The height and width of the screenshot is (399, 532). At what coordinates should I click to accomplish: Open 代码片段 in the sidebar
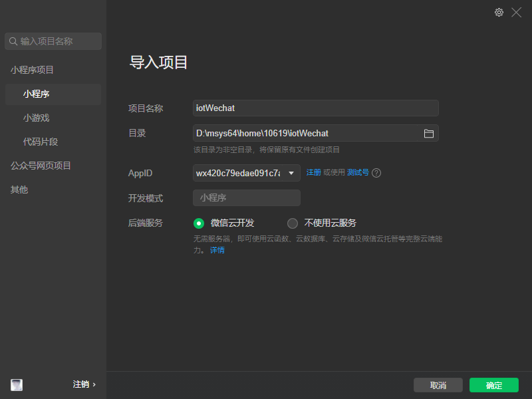pos(41,142)
